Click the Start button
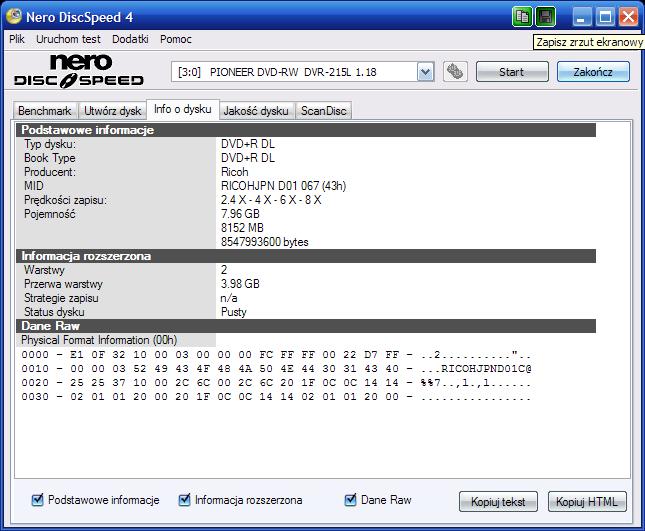 click(x=512, y=72)
